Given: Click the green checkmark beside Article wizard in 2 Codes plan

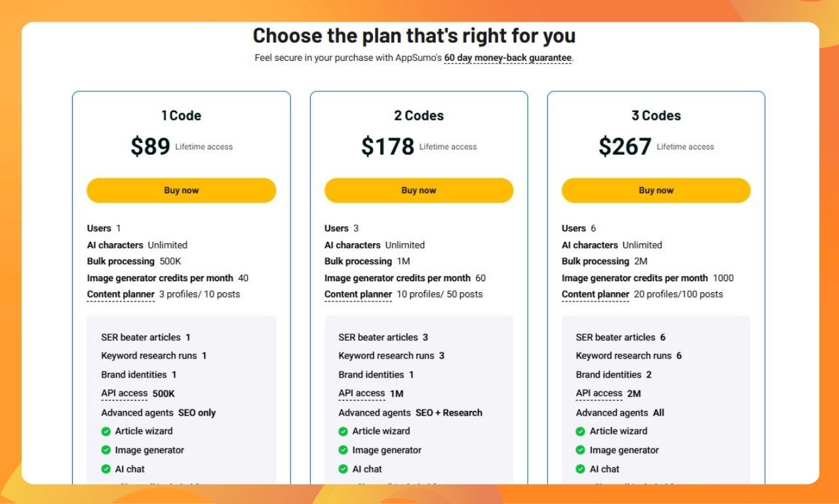Looking at the screenshot, I should 343,431.
